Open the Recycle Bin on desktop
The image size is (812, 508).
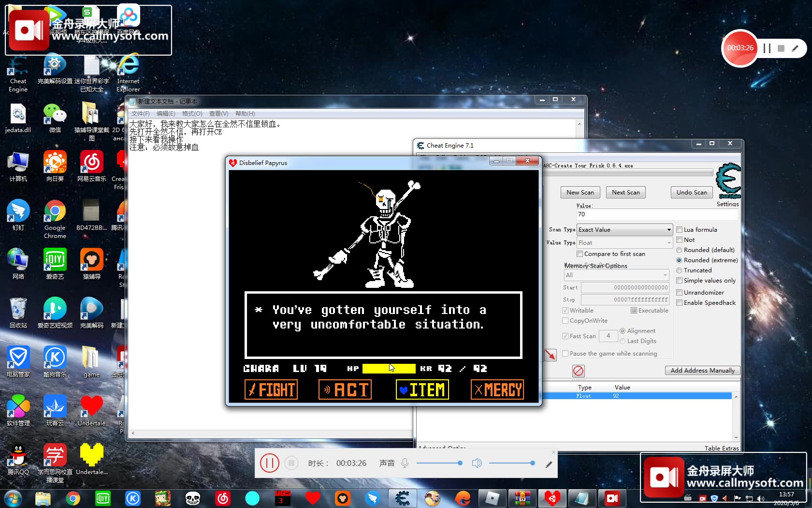(x=18, y=313)
